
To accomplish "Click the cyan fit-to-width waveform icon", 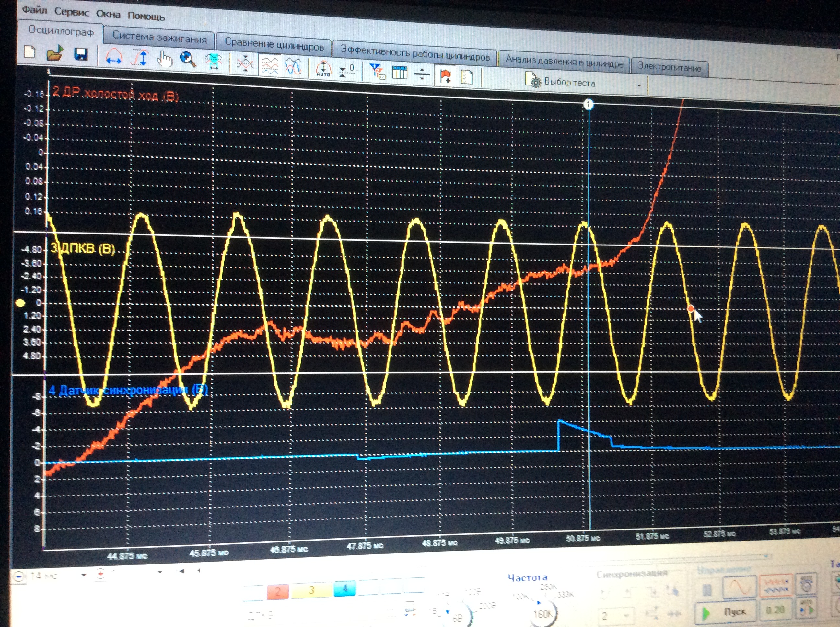I will tap(214, 61).
